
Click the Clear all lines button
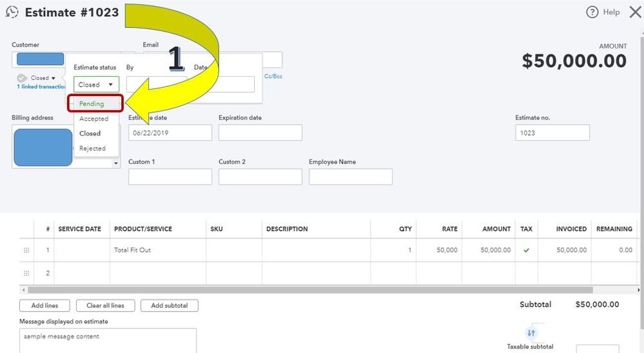point(105,305)
